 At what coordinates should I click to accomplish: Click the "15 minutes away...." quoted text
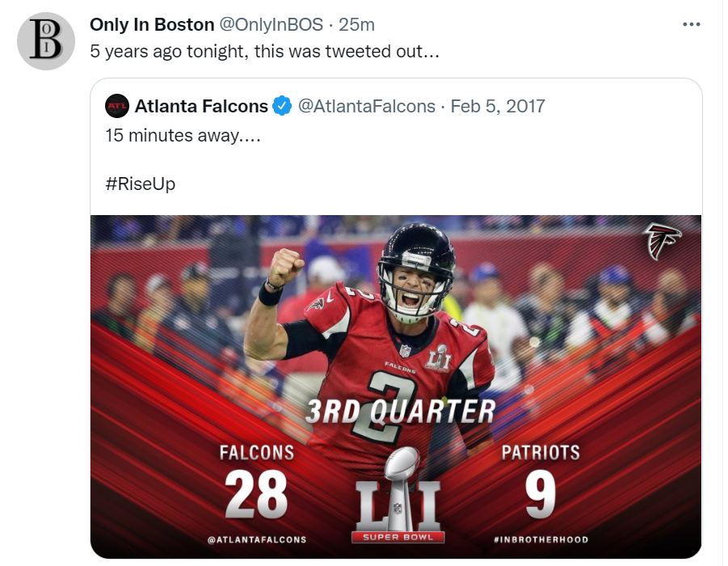click(183, 134)
